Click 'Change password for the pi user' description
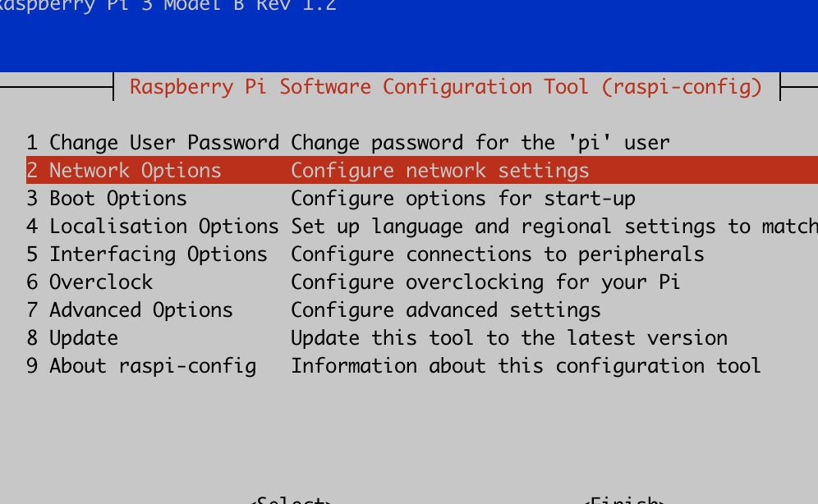The width and height of the screenshot is (818, 504). pyautogui.click(x=480, y=143)
